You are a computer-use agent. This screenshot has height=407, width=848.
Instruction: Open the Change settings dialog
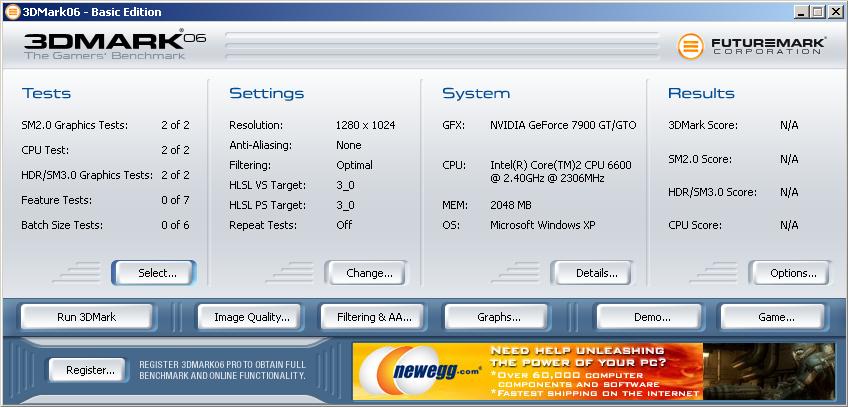coord(367,273)
